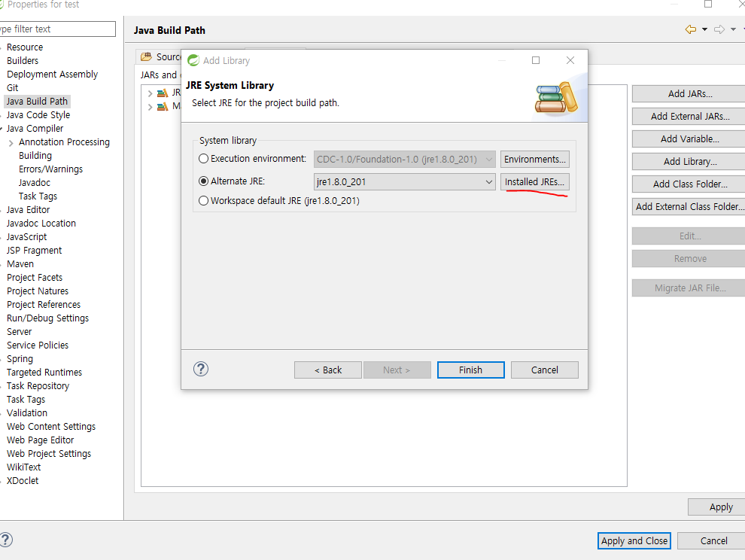Select Javadoc under Java Compiler
745x560 pixels.
pos(34,183)
